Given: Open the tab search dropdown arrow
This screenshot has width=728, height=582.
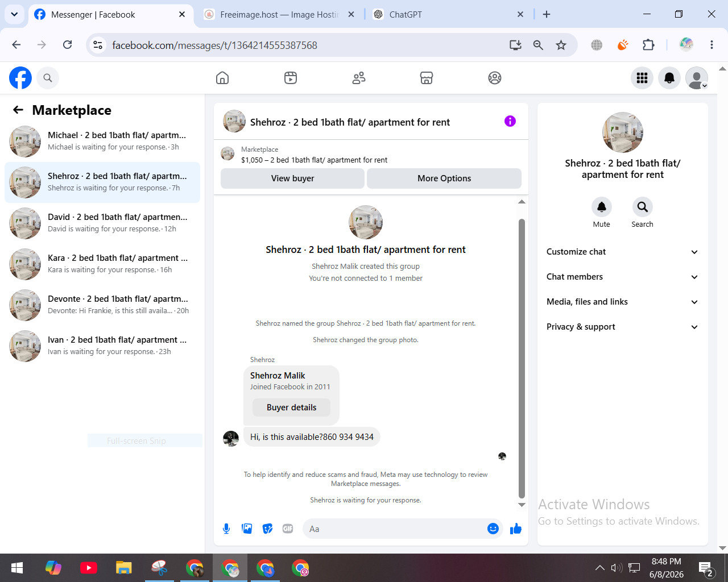Looking at the screenshot, I should coord(14,14).
